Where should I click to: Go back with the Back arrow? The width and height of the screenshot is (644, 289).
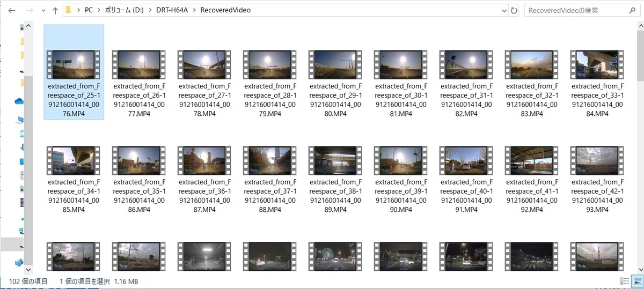point(12,10)
